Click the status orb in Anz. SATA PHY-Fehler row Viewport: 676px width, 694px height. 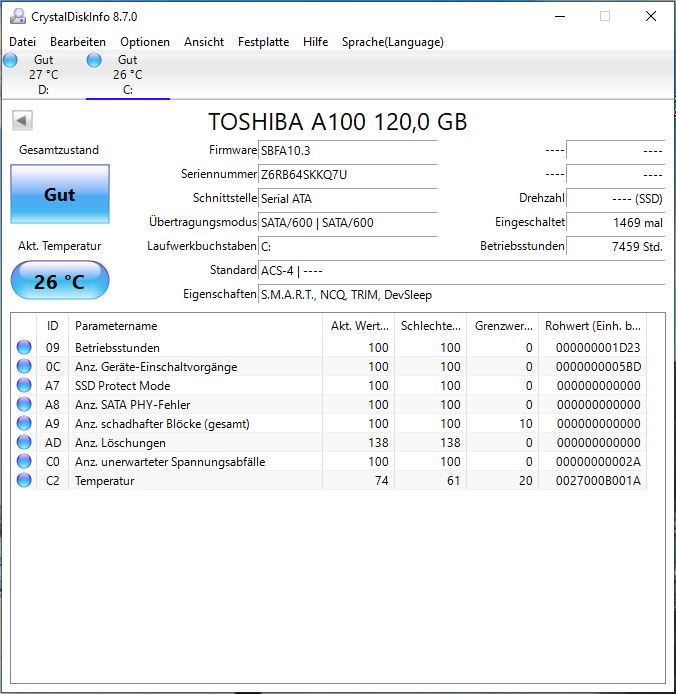(x=24, y=404)
